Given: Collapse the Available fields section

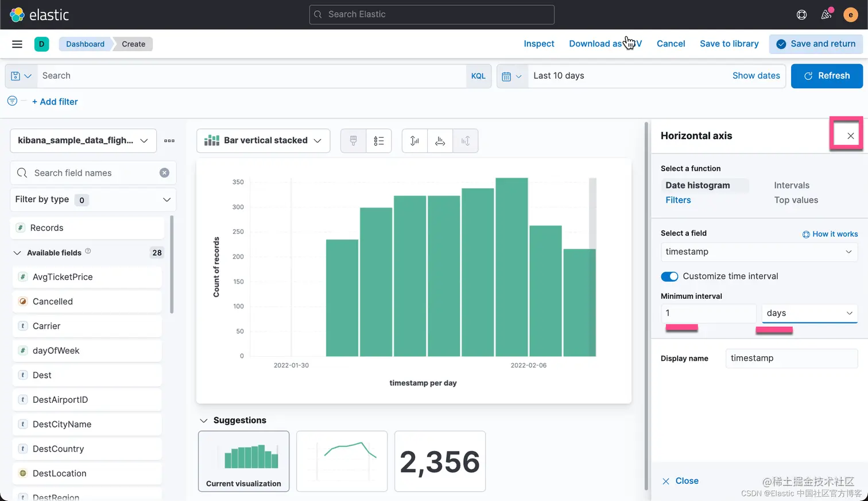Looking at the screenshot, I should (x=17, y=253).
